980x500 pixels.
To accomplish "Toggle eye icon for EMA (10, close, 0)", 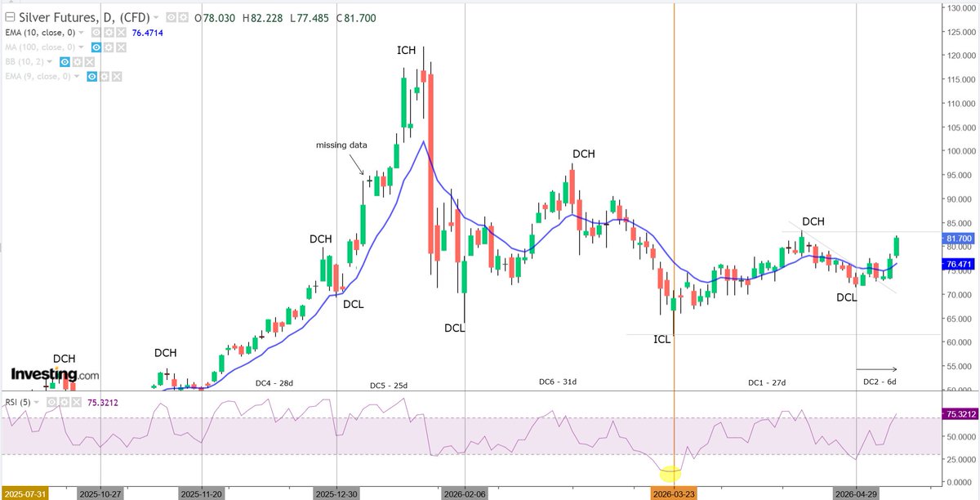I will coord(96,33).
